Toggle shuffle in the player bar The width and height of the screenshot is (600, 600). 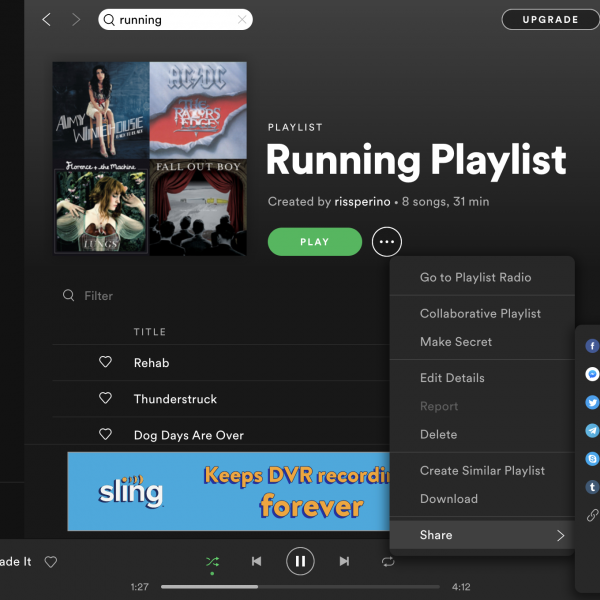click(x=212, y=561)
